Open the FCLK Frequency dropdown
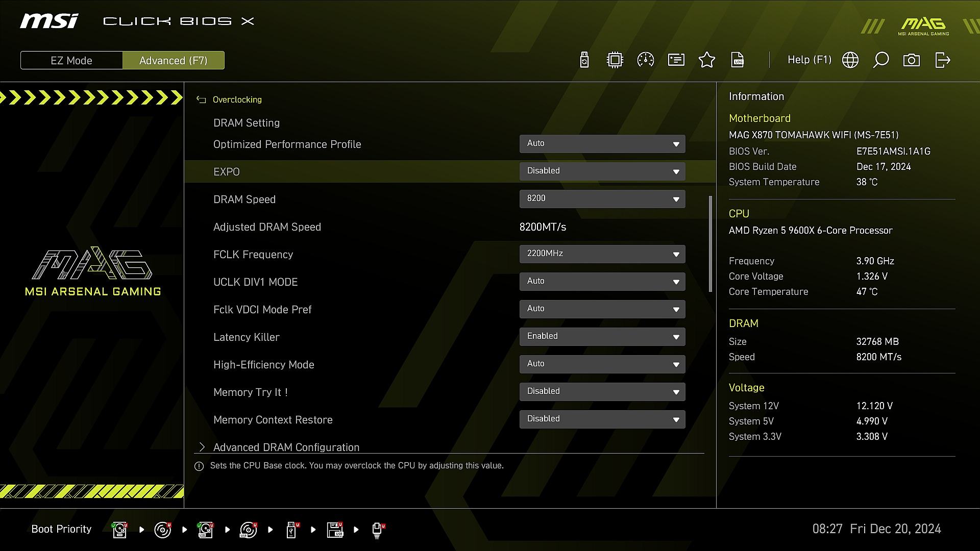Viewport: 980px width, 551px height. pyautogui.click(x=602, y=254)
